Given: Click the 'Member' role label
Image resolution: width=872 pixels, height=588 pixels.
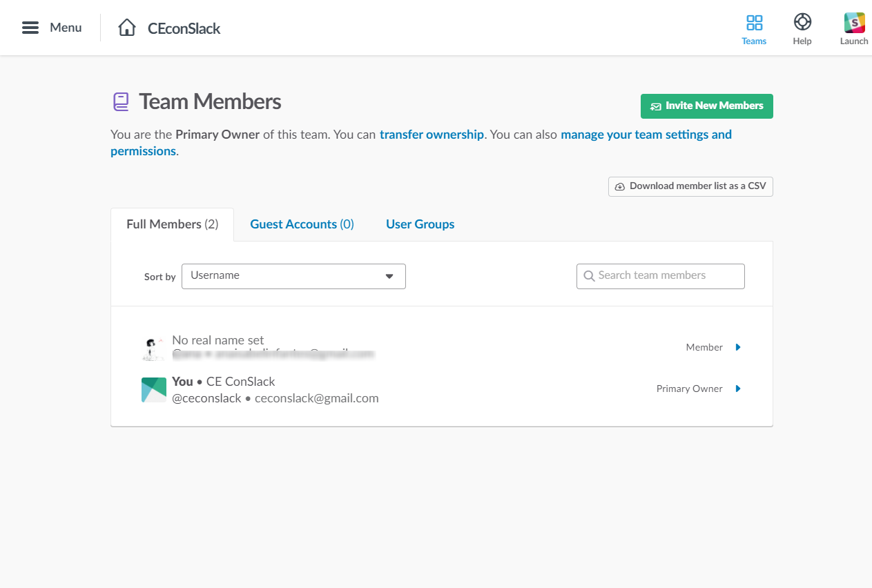Looking at the screenshot, I should click(704, 347).
